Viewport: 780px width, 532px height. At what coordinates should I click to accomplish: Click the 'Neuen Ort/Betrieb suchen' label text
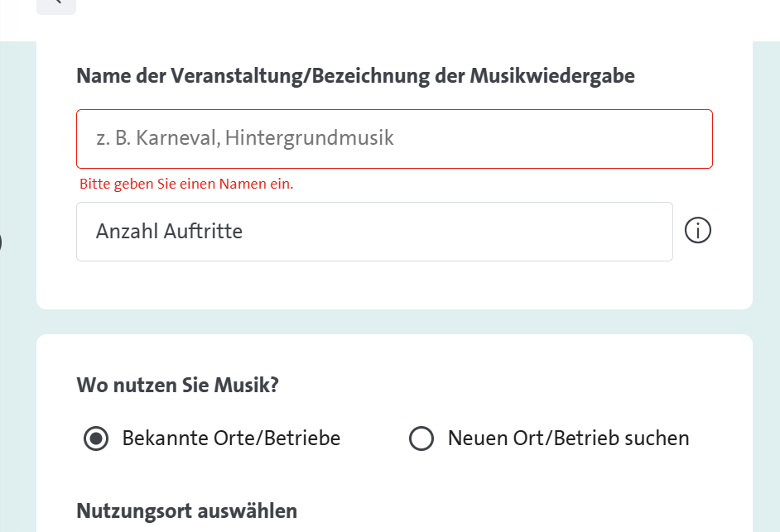point(569,439)
